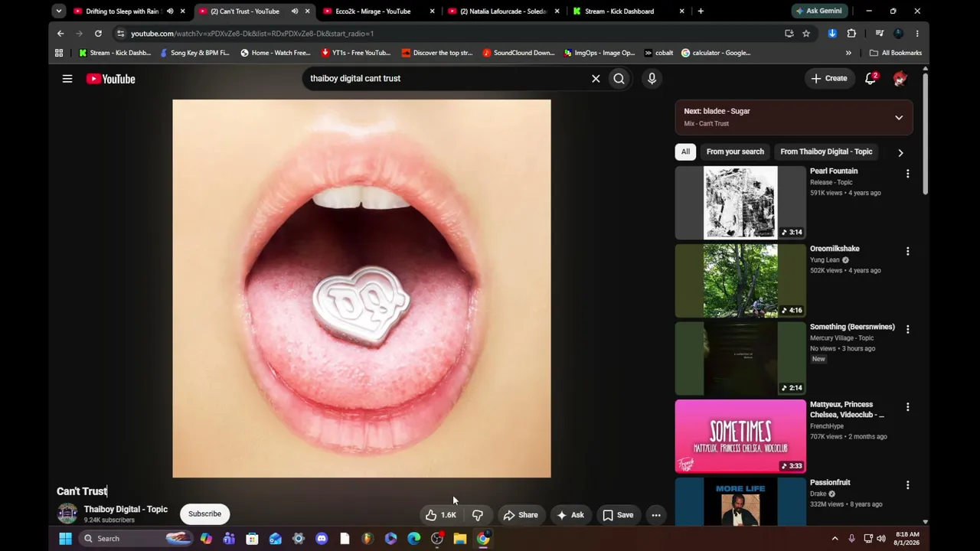Reload the YouTube page
Viewport: 980px width, 551px height.
tap(98, 34)
